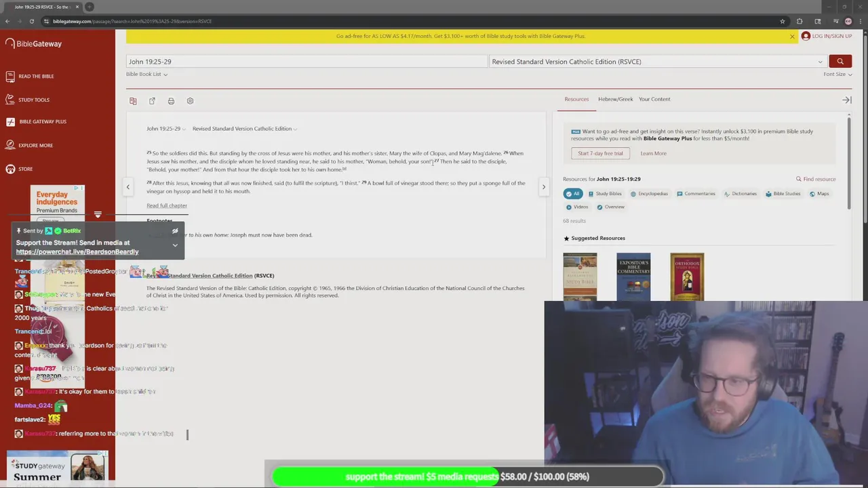
Task: Open the Chrome three-dot menu
Action: tap(861, 21)
